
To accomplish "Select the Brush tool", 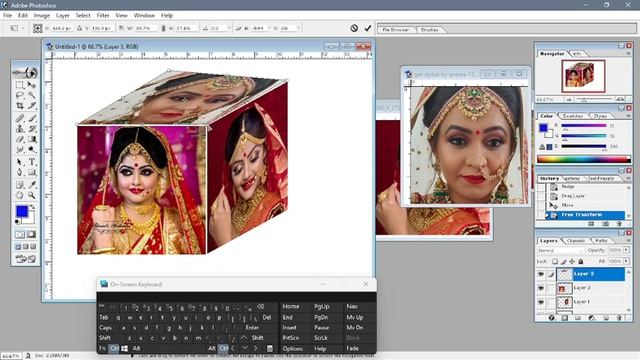I will [31, 118].
